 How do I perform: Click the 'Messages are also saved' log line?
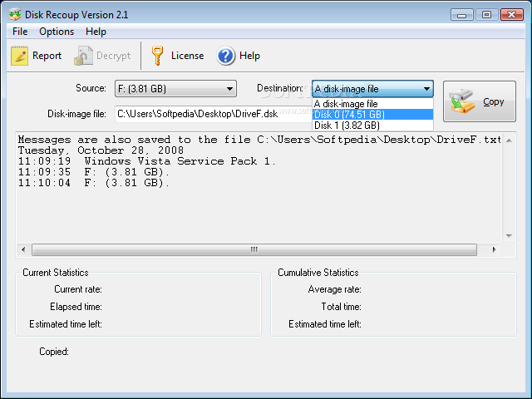point(259,140)
